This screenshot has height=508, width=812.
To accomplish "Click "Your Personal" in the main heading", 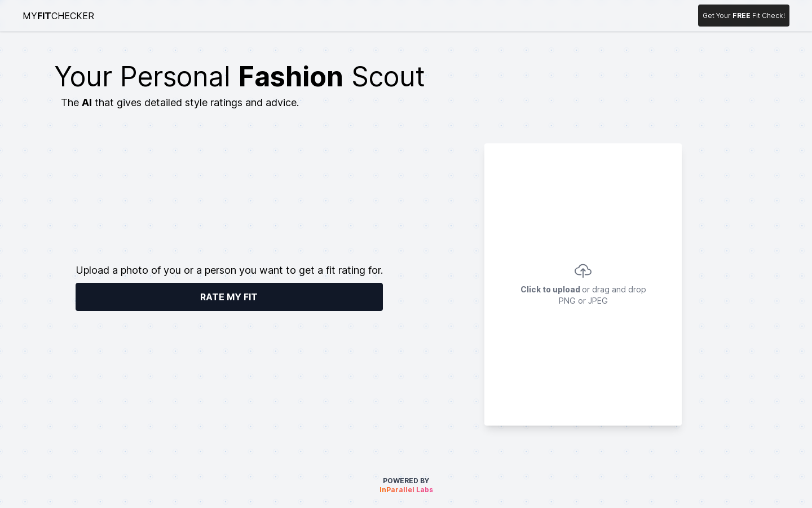I will (143, 77).
